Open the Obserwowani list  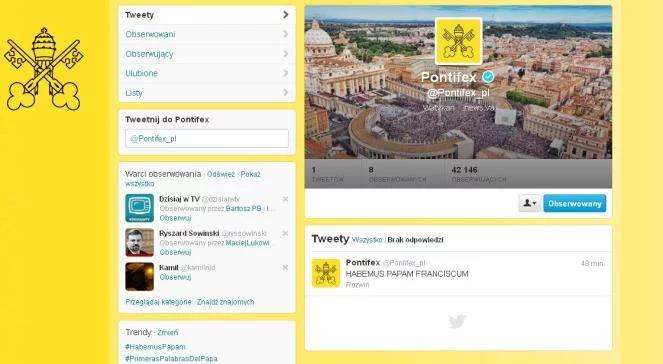pyautogui.click(x=207, y=34)
